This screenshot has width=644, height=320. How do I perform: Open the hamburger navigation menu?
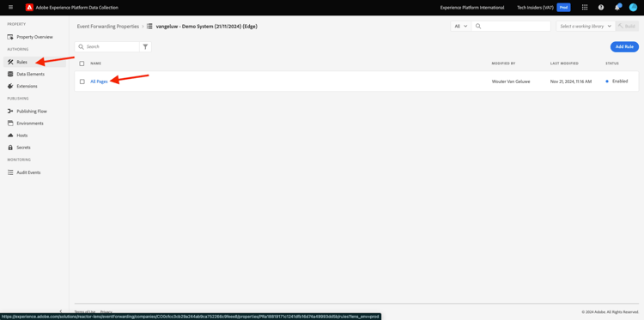point(10,8)
